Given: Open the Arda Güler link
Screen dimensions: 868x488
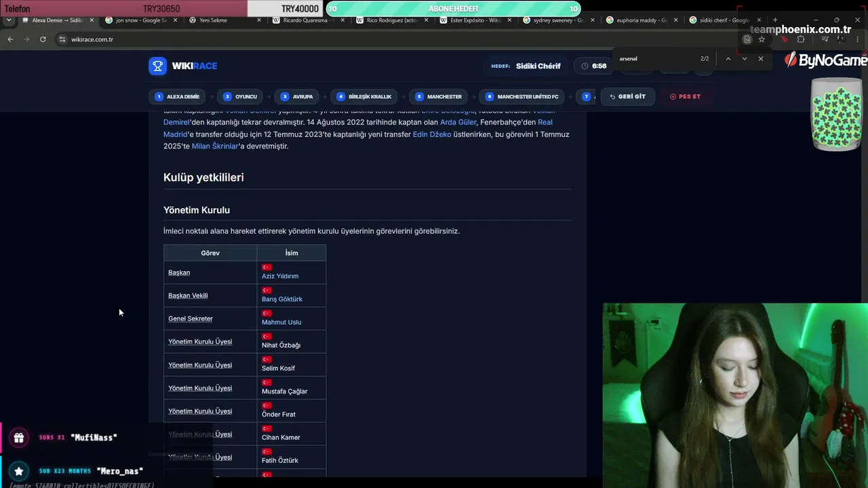Looking at the screenshot, I should pyautogui.click(x=458, y=122).
